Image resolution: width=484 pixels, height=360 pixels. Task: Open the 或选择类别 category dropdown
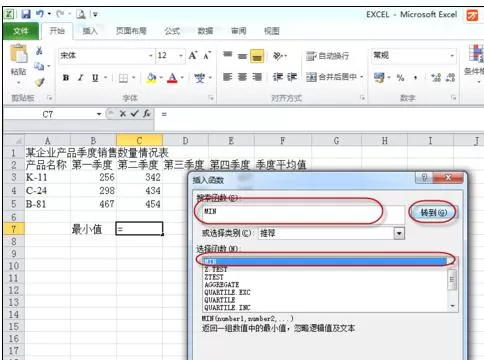tap(399, 233)
